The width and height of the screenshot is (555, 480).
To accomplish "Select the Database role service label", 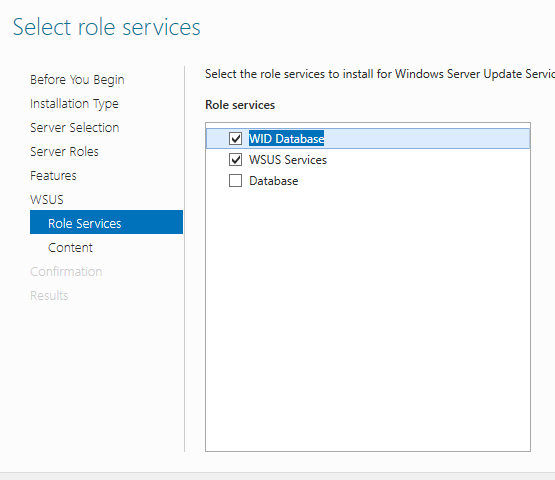I will click(274, 181).
